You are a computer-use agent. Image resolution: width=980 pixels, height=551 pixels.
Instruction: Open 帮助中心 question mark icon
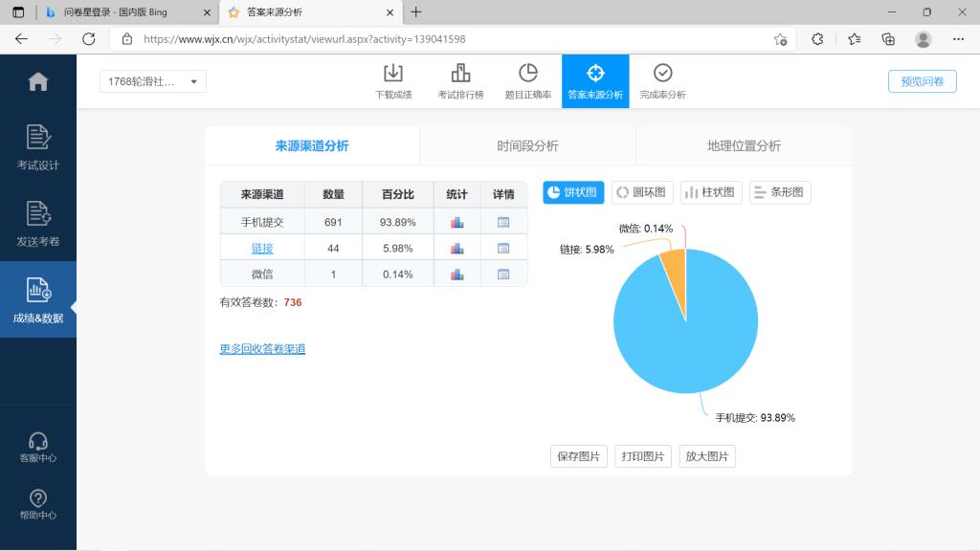click(x=38, y=504)
